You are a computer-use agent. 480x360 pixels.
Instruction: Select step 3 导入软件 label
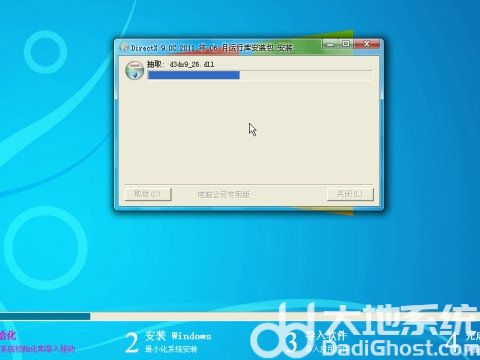coord(326,335)
